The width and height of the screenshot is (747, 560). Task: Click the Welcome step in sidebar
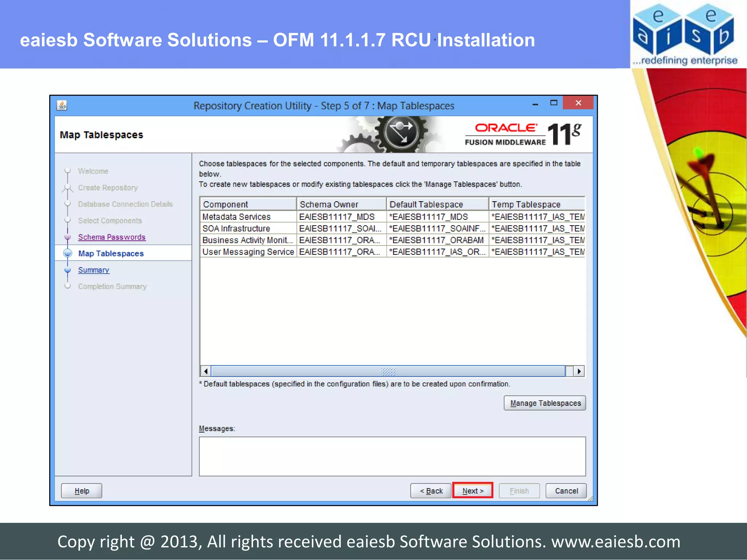coord(93,171)
